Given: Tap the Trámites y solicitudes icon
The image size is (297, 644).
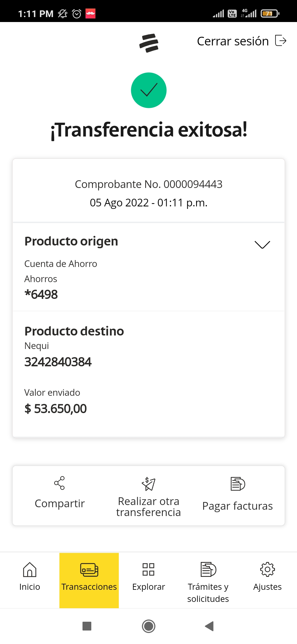Looking at the screenshot, I should (208, 569).
